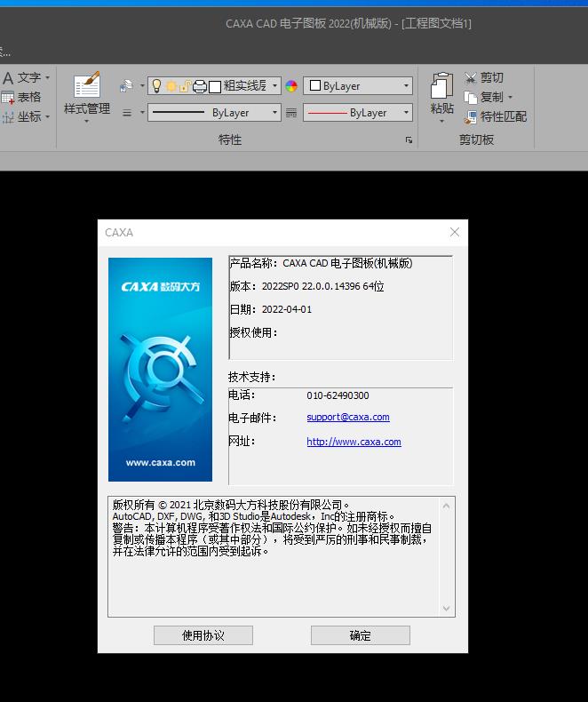Expand the 复制 copy dropdown arrow
Image resolution: width=588 pixels, height=702 pixels.
510,97
